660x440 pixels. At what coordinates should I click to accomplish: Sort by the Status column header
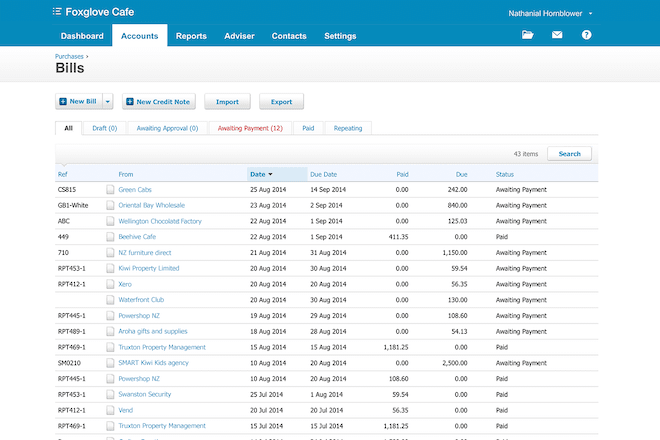point(505,174)
